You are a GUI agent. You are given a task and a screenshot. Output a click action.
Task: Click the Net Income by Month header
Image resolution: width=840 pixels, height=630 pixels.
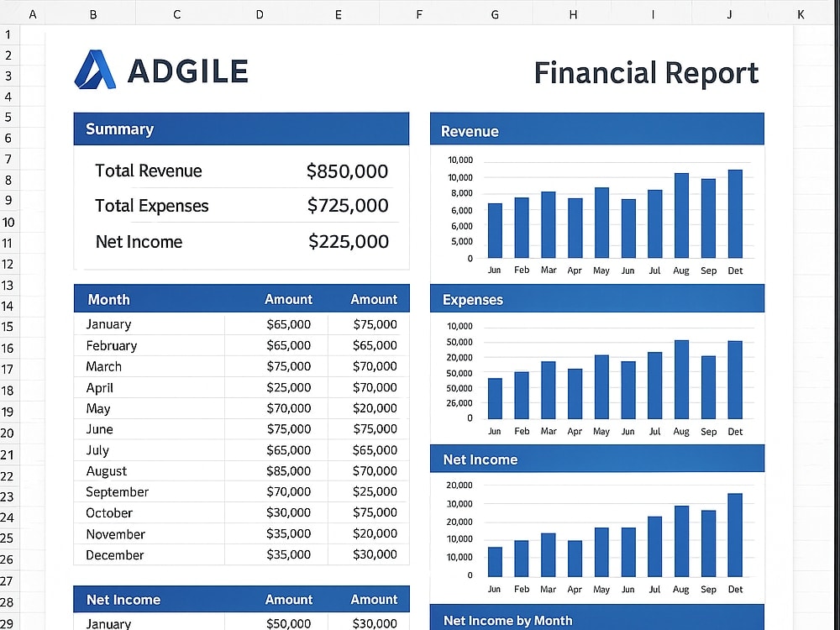pyautogui.click(x=596, y=617)
